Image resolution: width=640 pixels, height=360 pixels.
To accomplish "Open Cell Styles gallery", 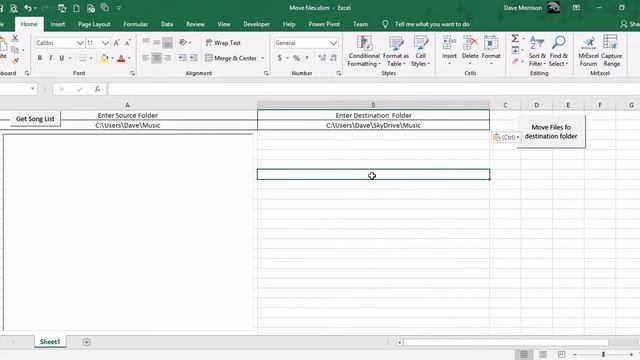I will point(420,51).
